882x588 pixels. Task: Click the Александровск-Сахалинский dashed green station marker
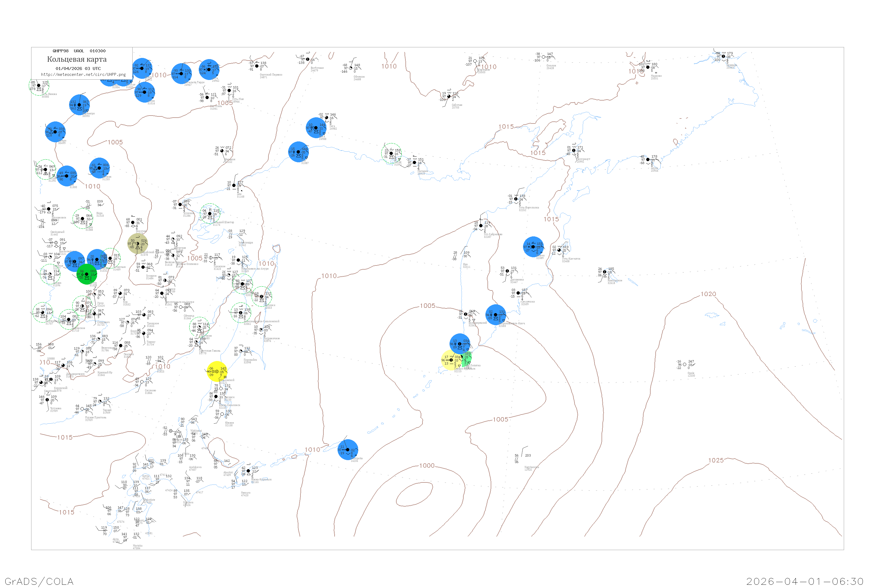pos(241,313)
